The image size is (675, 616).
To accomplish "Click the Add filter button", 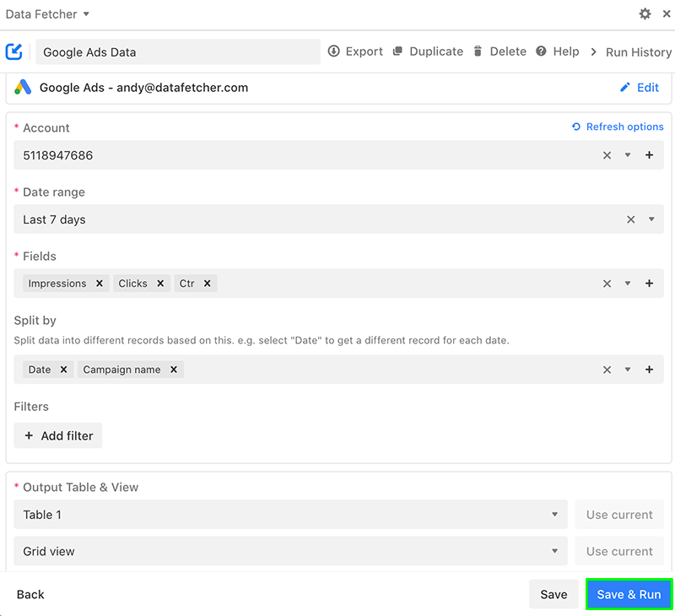I will (x=58, y=435).
